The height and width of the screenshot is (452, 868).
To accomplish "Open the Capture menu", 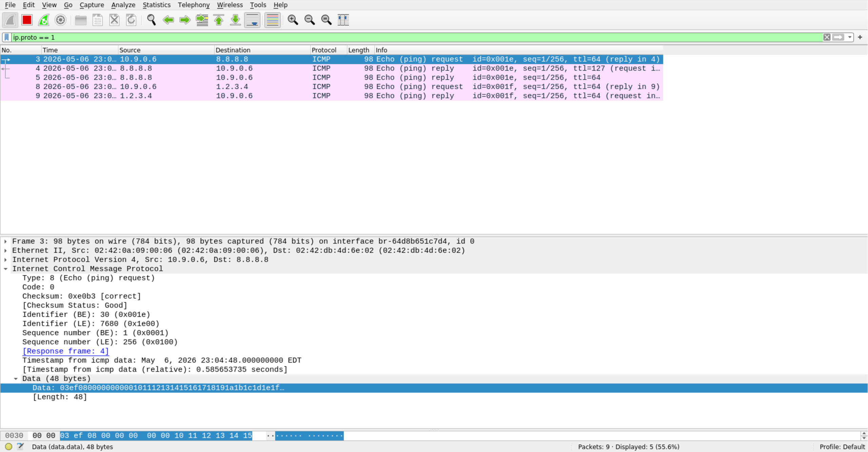I will [92, 5].
